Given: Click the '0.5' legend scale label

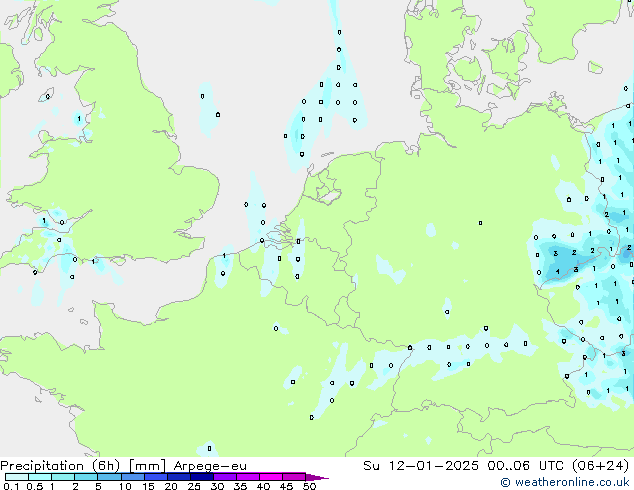Looking at the screenshot, I should coord(35,486).
